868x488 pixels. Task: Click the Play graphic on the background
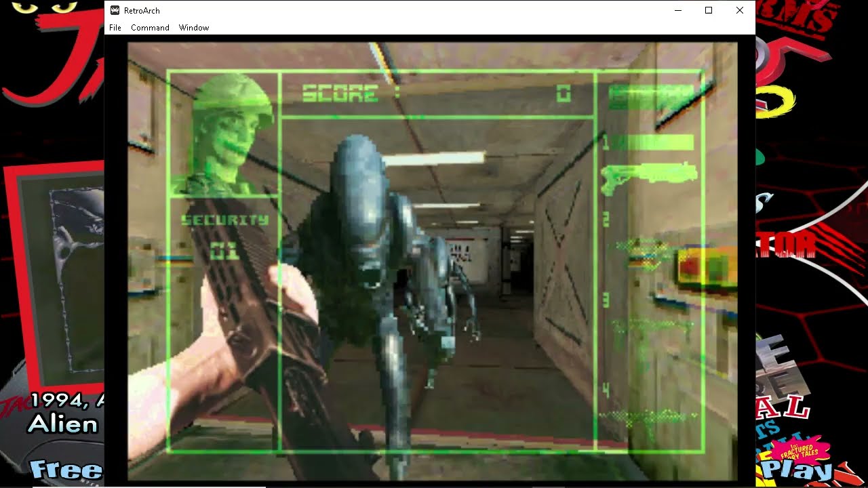pos(797,470)
